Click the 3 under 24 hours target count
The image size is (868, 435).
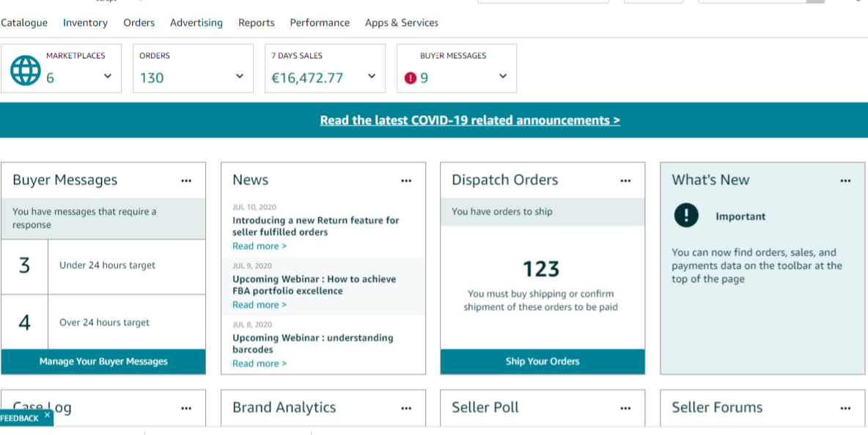(x=24, y=266)
